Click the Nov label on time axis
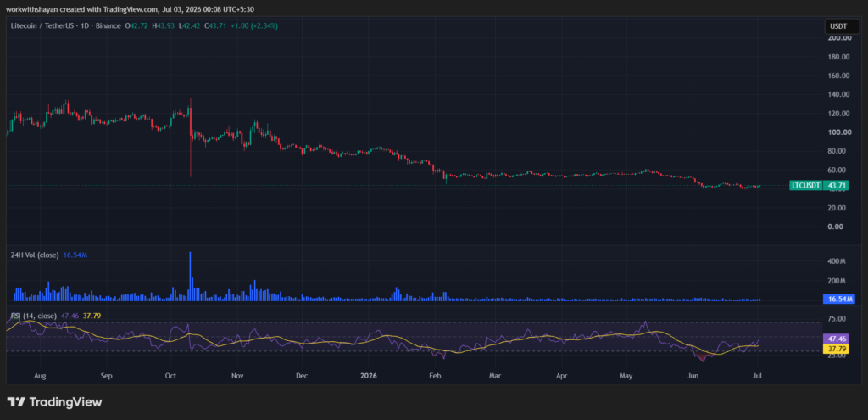868x420 pixels. 237,376
